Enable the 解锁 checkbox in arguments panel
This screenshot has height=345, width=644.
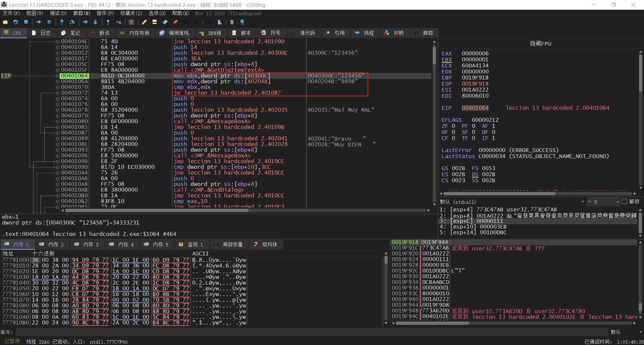pyautogui.click(x=624, y=202)
